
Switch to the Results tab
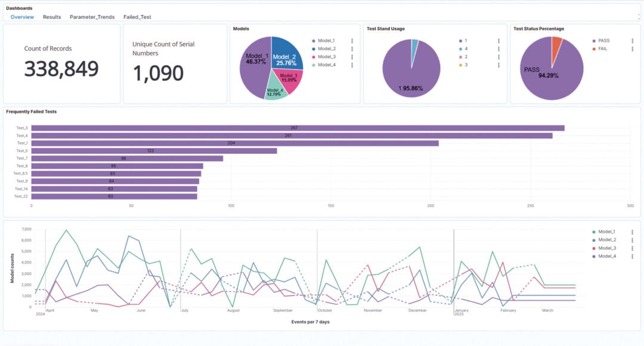tap(52, 17)
